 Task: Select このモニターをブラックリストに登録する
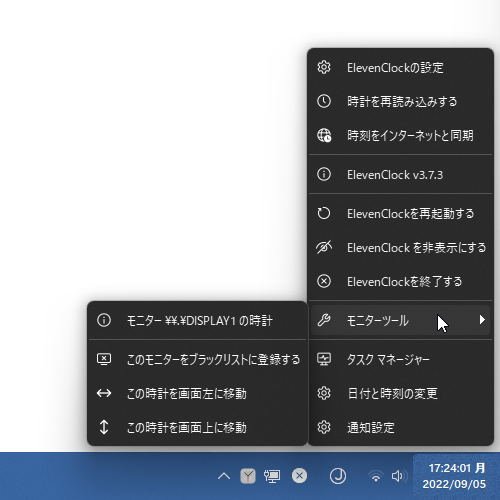click(197, 359)
